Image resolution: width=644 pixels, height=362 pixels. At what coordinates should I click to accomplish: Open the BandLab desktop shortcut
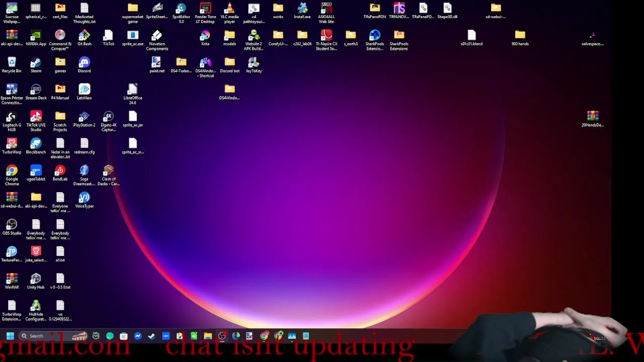[x=60, y=173]
